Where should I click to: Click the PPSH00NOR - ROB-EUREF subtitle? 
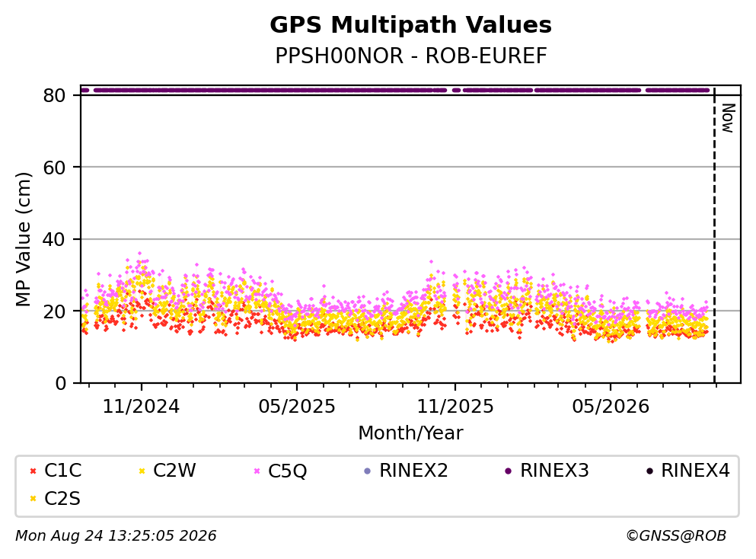coord(411,56)
